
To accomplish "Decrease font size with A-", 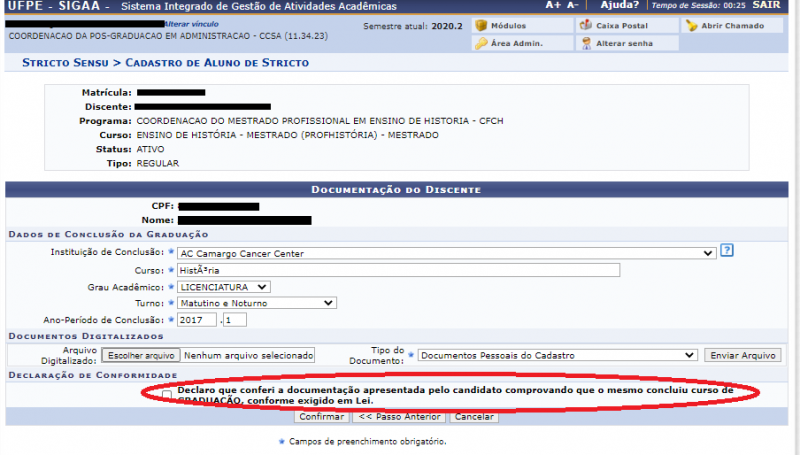I will pyautogui.click(x=572, y=5).
